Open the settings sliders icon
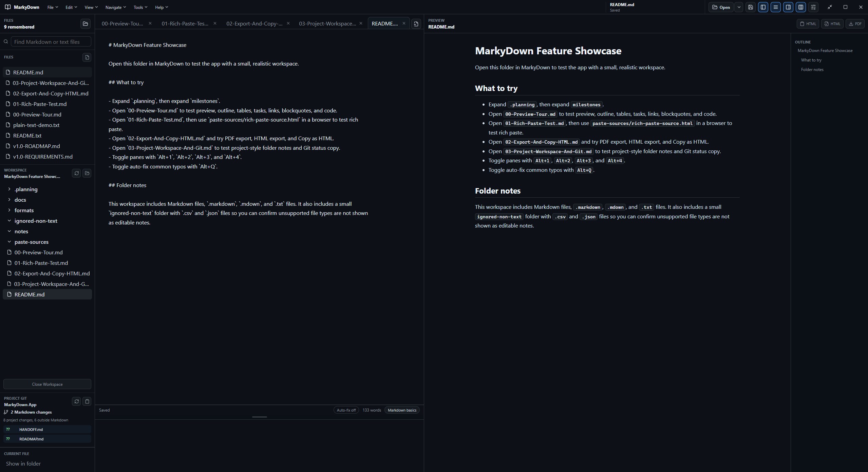This screenshot has width=868, height=472. [x=813, y=7]
